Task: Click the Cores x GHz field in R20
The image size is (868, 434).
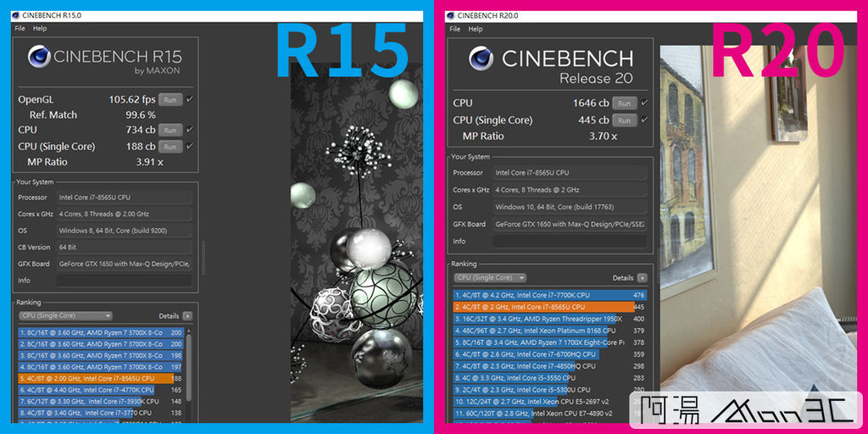Action: tap(570, 190)
